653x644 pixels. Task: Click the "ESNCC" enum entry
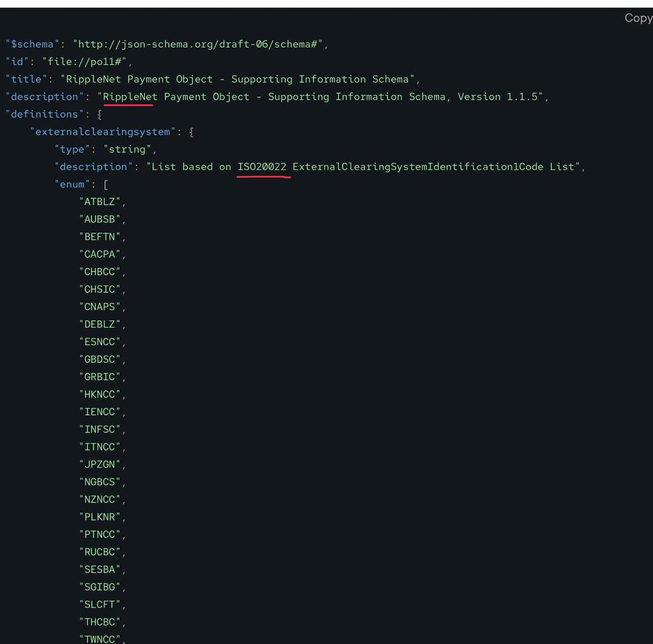click(x=100, y=341)
